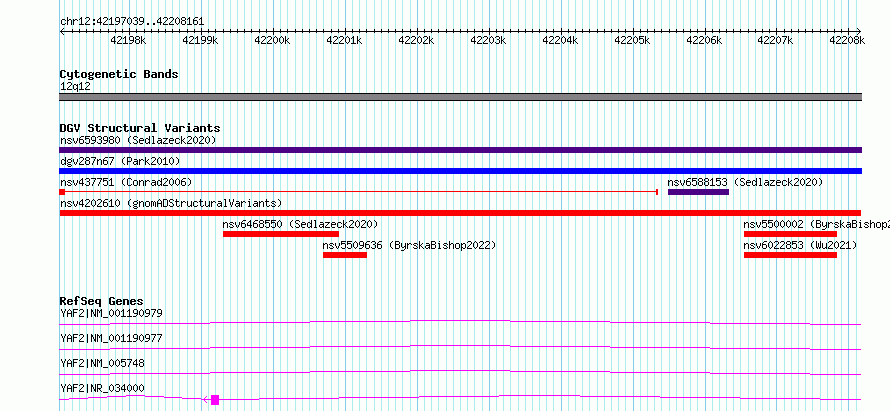This screenshot has width=890, height=411.
Task: Open the nsv6593980 (Sedlazeck2020) label
Action: pyautogui.click(x=138, y=140)
